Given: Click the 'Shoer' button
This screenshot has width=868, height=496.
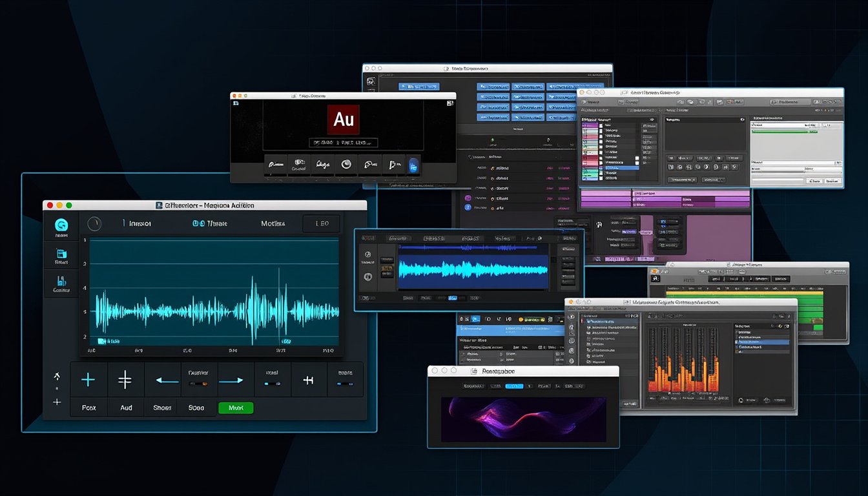Looking at the screenshot, I should point(162,408).
